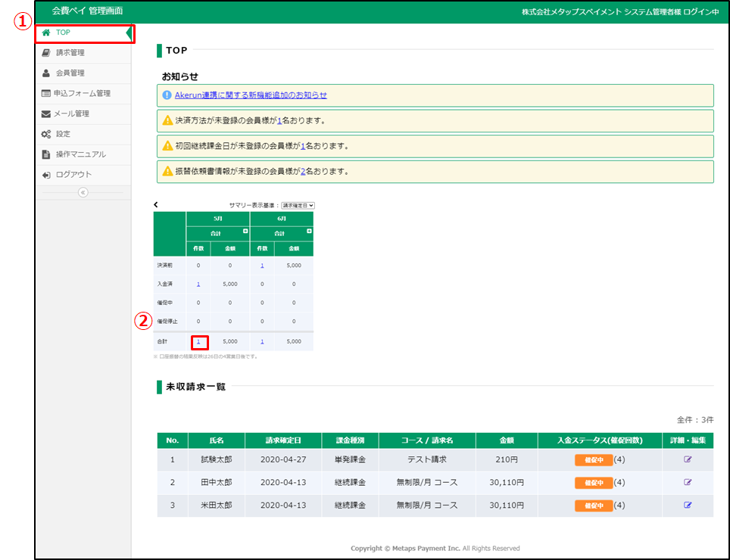Go to previous months with the left arrow

(156, 204)
